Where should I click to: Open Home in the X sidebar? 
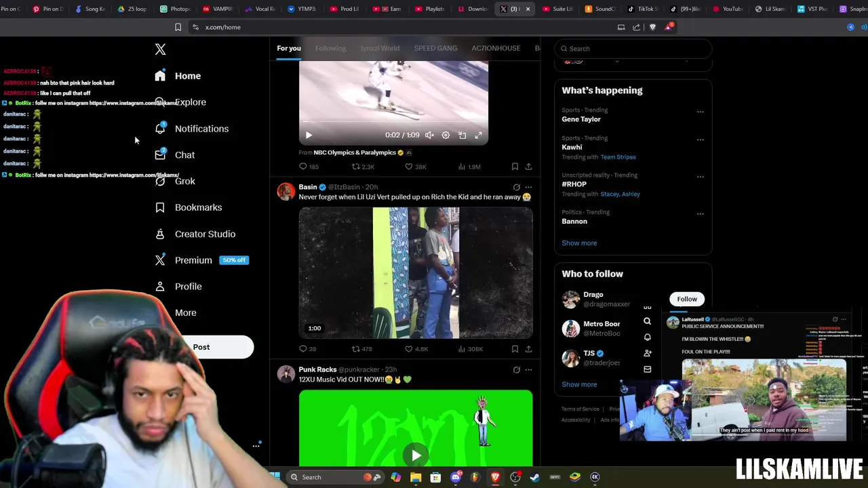(x=178, y=76)
